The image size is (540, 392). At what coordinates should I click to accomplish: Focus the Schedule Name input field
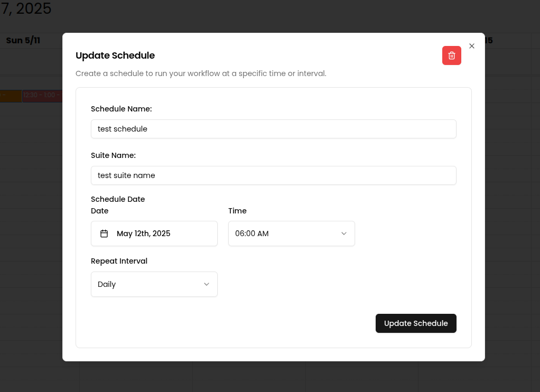274,129
